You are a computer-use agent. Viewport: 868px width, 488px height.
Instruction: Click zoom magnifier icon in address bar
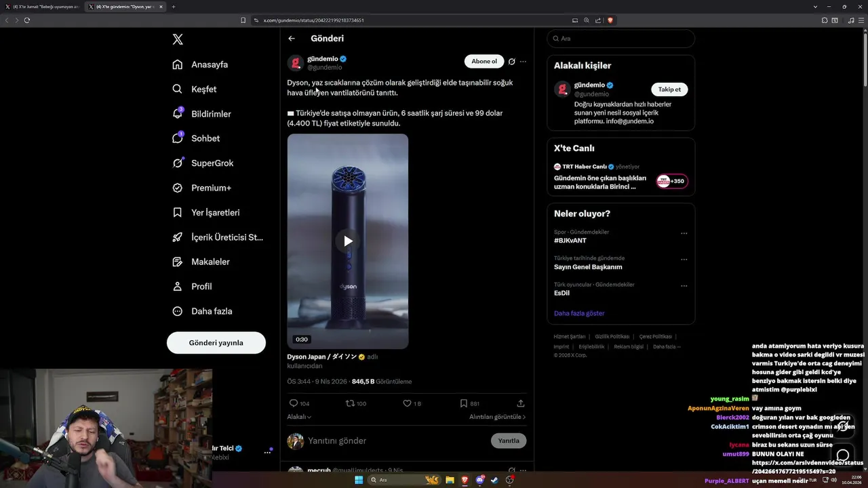587,20
